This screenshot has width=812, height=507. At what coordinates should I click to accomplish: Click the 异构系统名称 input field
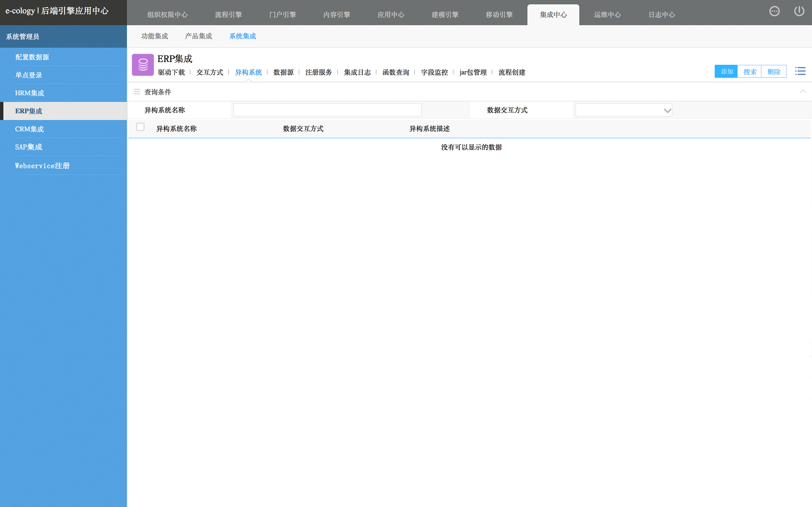pos(327,110)
